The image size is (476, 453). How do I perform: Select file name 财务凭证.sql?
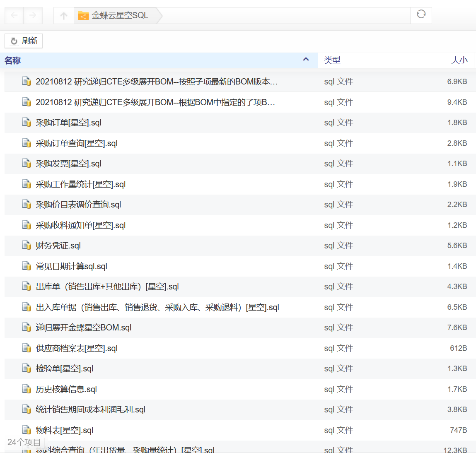58,246
